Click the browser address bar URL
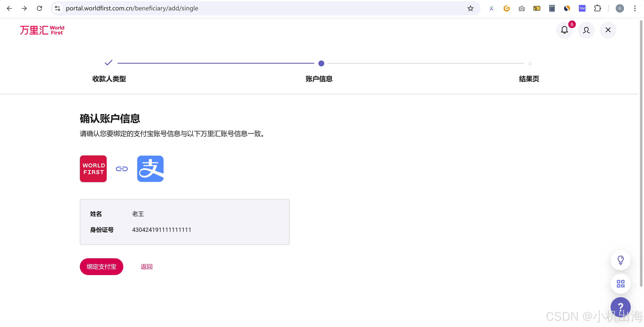 click(132, 8)
